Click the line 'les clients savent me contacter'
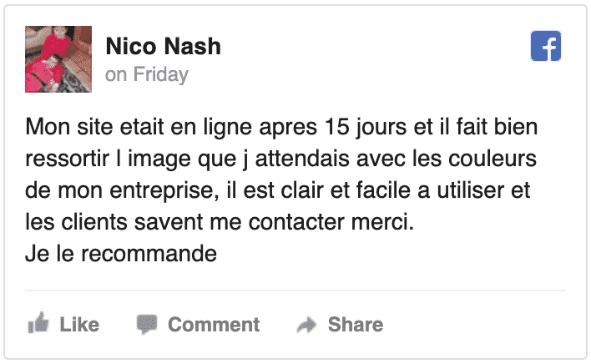Screen dimensions: 591x364 220,221
